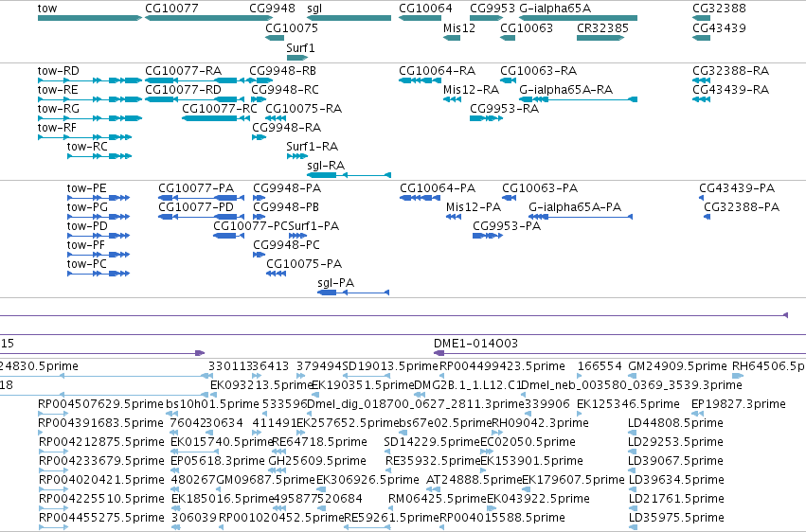Click transcript sgl-RA
This screenshot has width=806, height=532.
[349, 175]
